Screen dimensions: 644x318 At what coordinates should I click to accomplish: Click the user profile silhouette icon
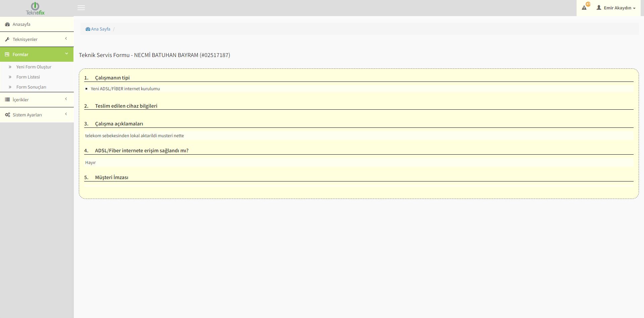(599, 8)
